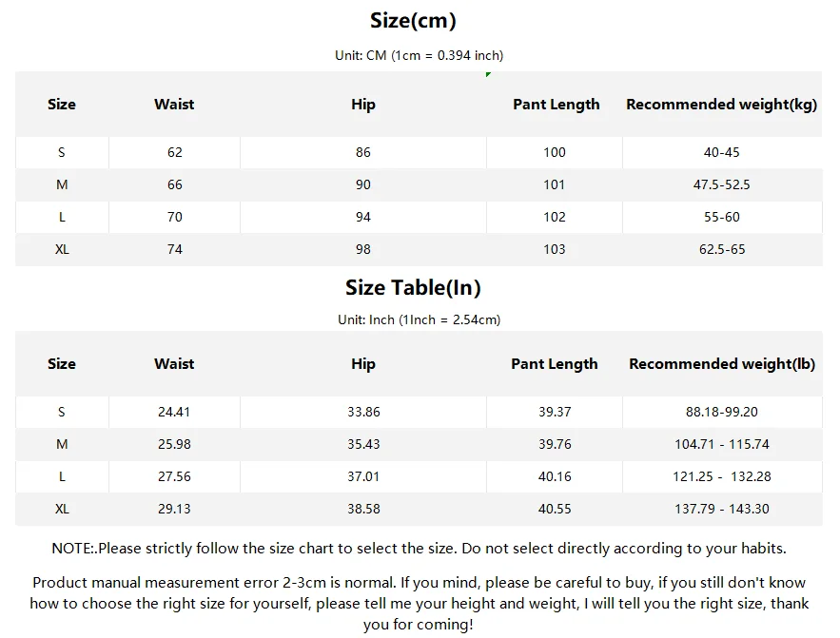This screenshot has width=840, height=638.
Task: Click the "Unit: CM (1cm = 0.394 inch)" caption
Action: [419, 55]
